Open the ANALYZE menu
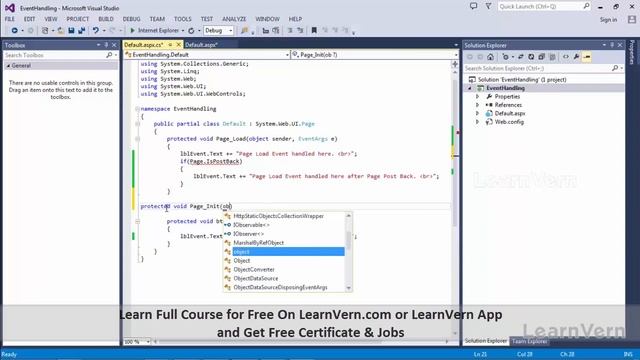 234,19
